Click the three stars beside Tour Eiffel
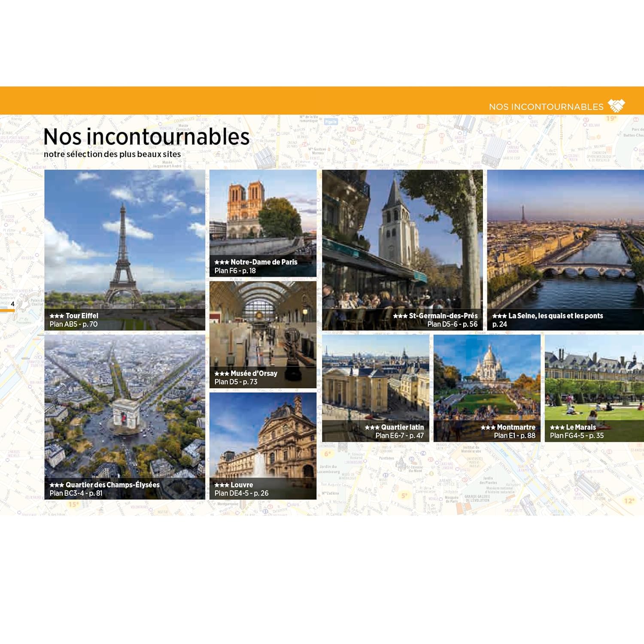This screenshot has width=644, height=644. tap(57, 316)
